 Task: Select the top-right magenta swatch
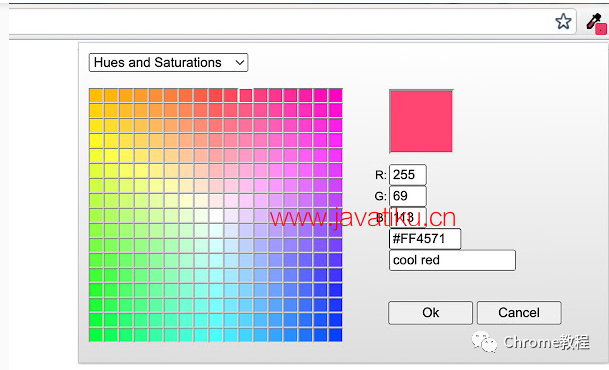[x=336, y=96]
